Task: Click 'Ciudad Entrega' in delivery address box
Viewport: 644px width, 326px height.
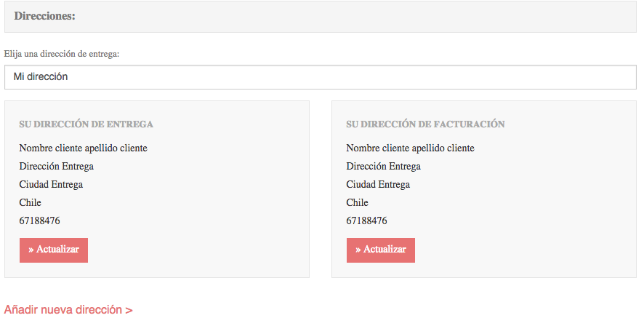Action: (x=51, y=184)
